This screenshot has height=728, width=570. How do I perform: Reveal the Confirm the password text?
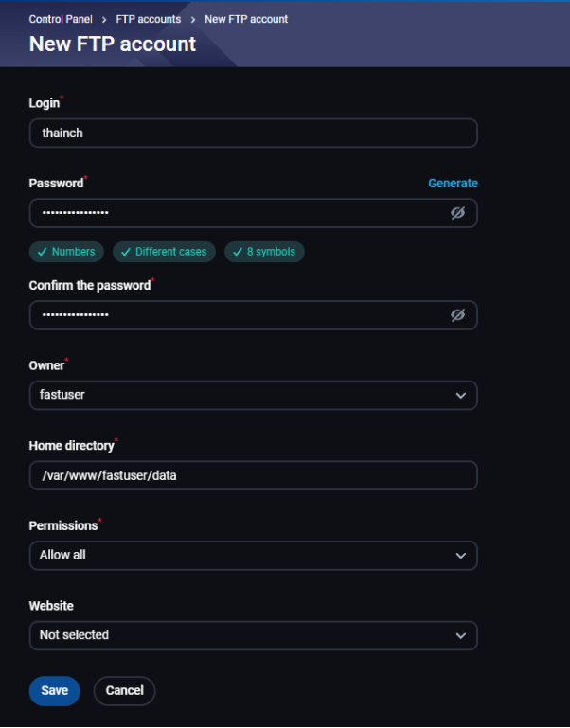[457, 315]
